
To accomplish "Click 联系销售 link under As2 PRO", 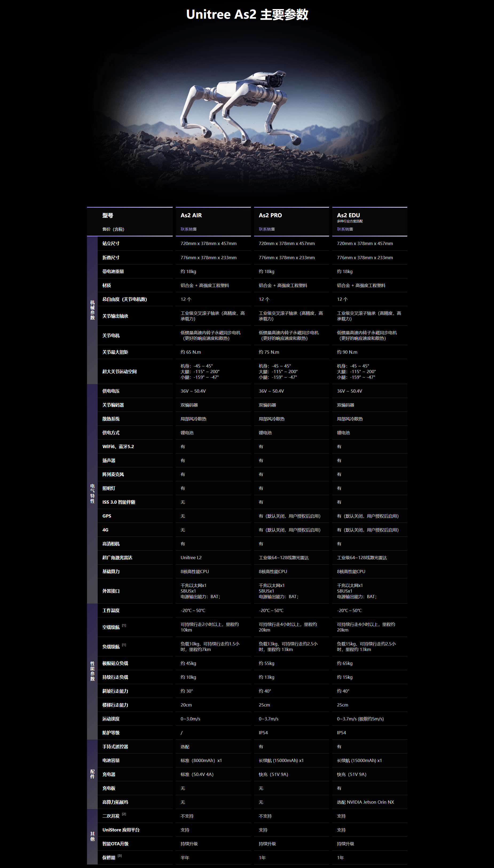I will [x=267, y=229].
